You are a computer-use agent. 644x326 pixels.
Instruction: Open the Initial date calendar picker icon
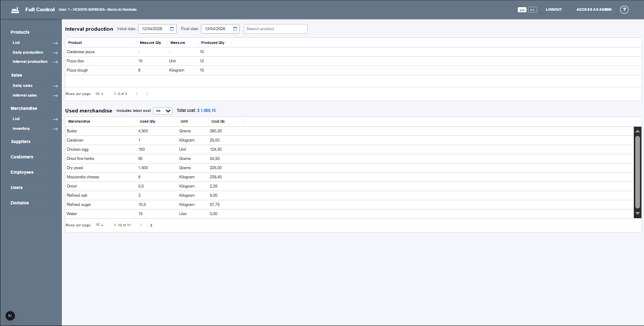pos(172,29)
